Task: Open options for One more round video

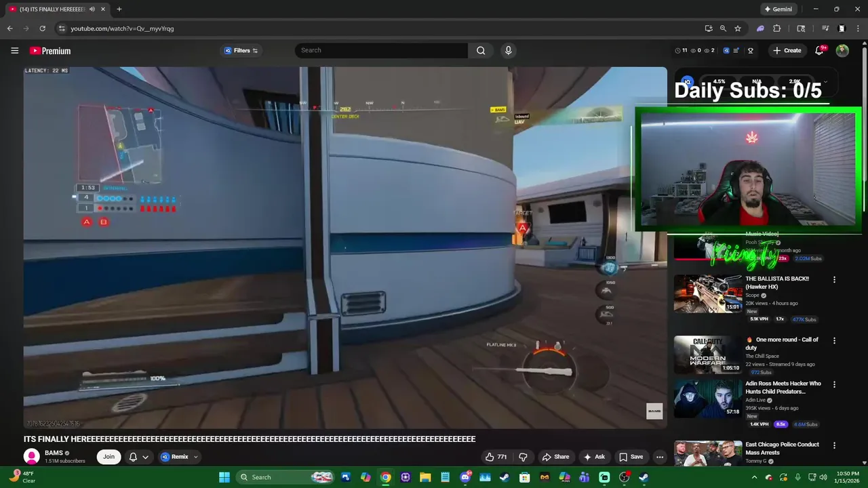Action: coord(834,340)
